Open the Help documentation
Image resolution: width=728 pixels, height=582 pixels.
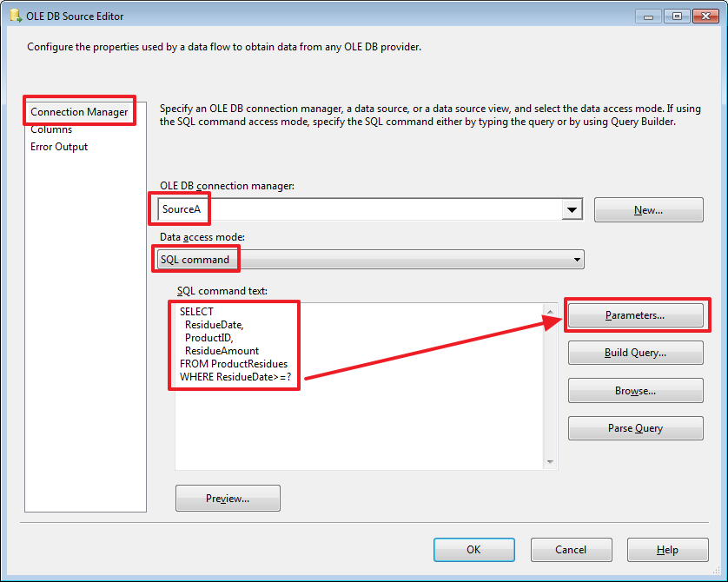pyautogui.click(x=667, y=549)
